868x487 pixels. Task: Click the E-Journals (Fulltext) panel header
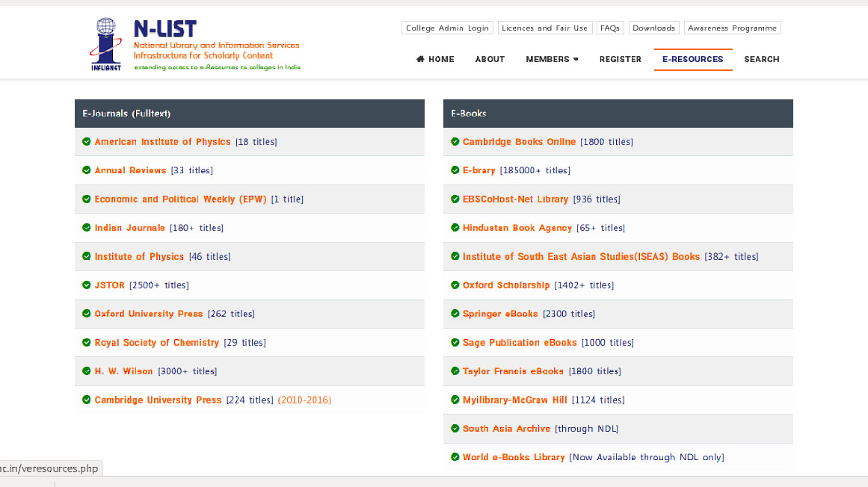[250, 114]
